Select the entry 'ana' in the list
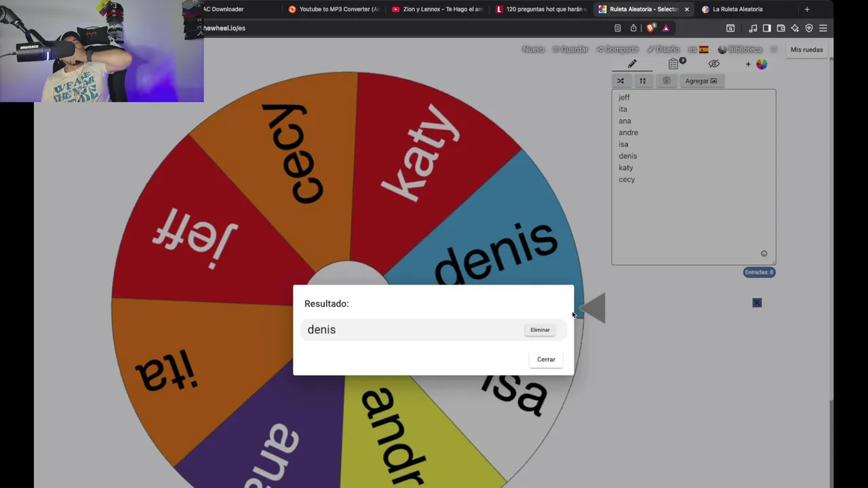The height and width of the screenshot is (488, 868). pyautogui.click(x=625, y=121)
